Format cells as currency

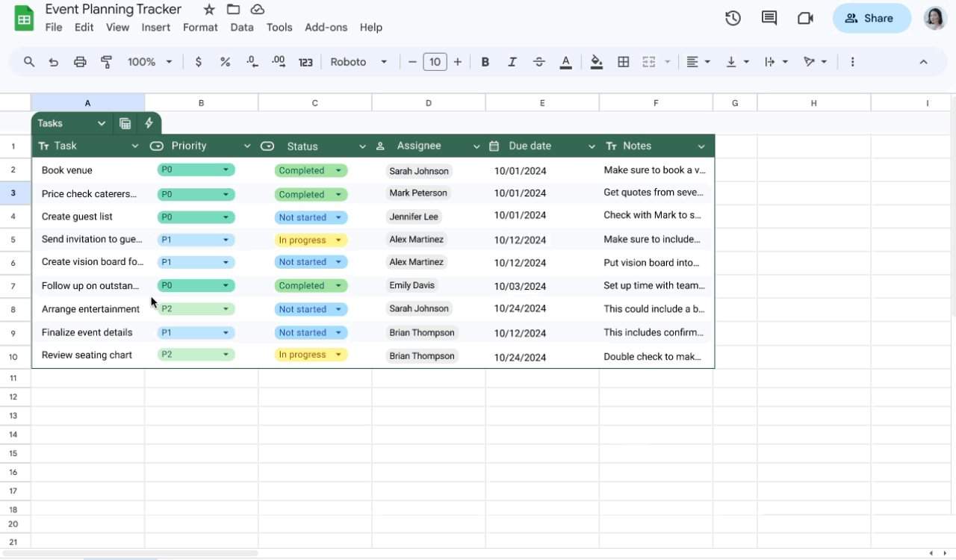(198, 62)
